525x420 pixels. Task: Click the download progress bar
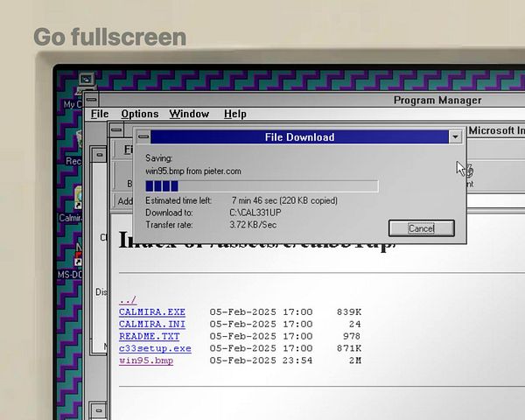[262, 186]
